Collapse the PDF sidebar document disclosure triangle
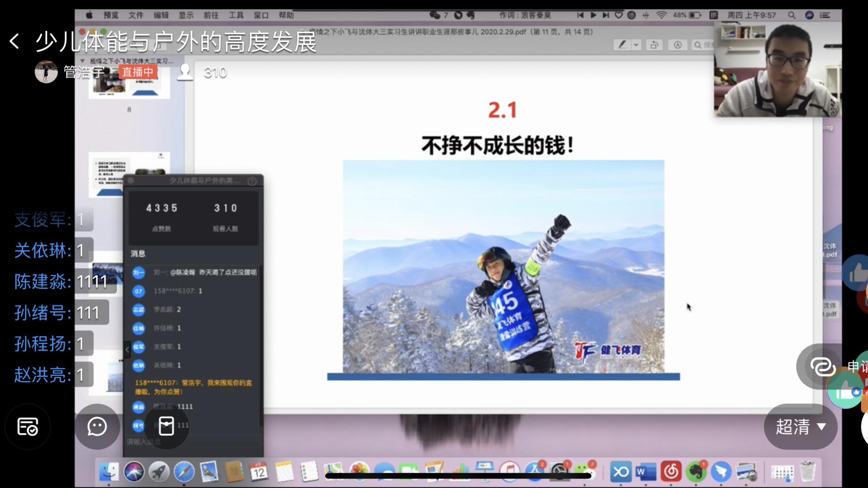The image size is (868, 488). click(x=82, y=61)
